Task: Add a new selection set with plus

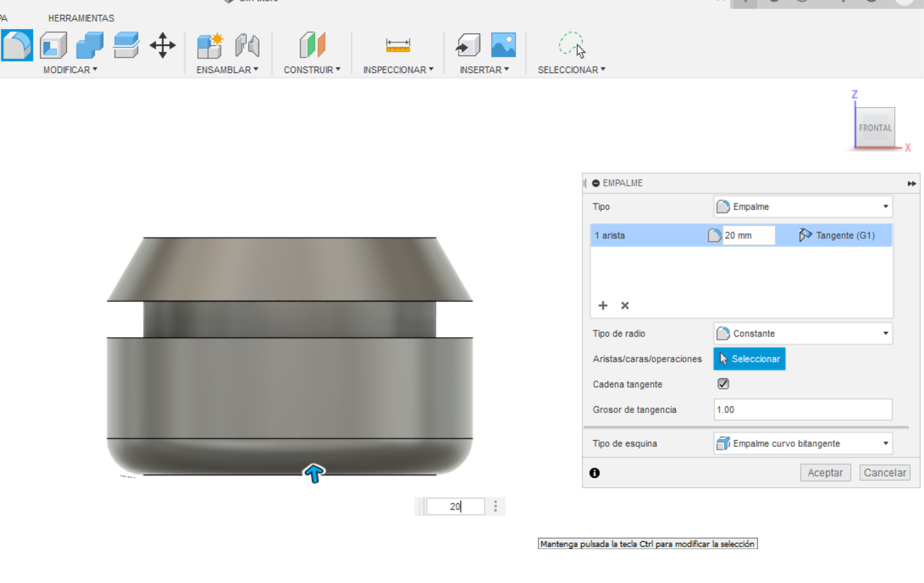Action: click(x=603, y=305)
